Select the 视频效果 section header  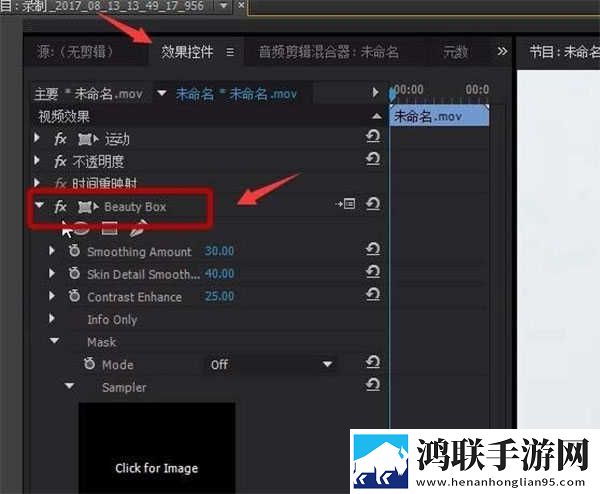pos(64,116)
